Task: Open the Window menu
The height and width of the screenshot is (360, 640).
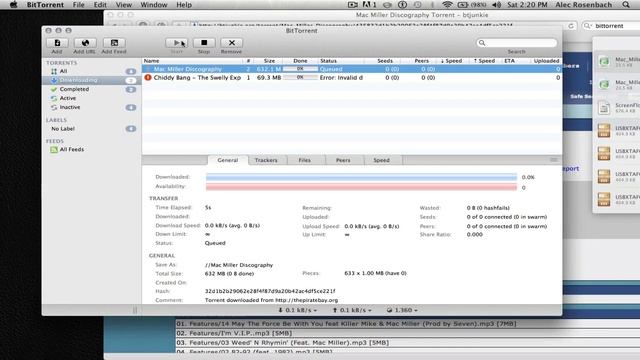Action: pyautogui.click(x=154, y=5)
